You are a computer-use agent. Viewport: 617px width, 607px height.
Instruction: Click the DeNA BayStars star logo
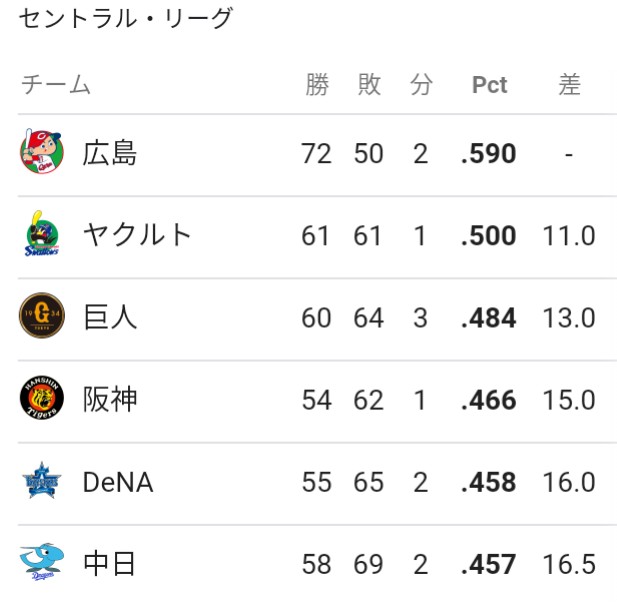(x=42, y=480)
